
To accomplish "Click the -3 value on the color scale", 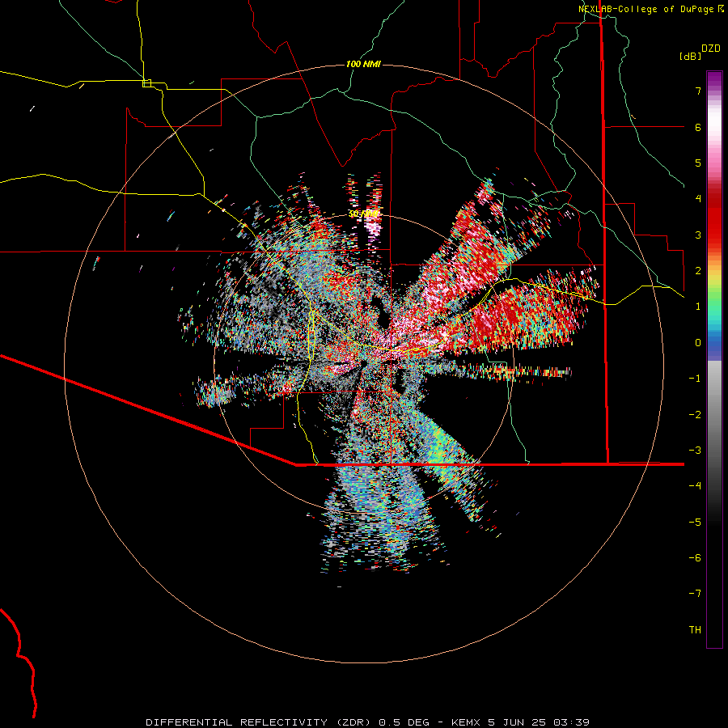I will (x=695, y=451).
